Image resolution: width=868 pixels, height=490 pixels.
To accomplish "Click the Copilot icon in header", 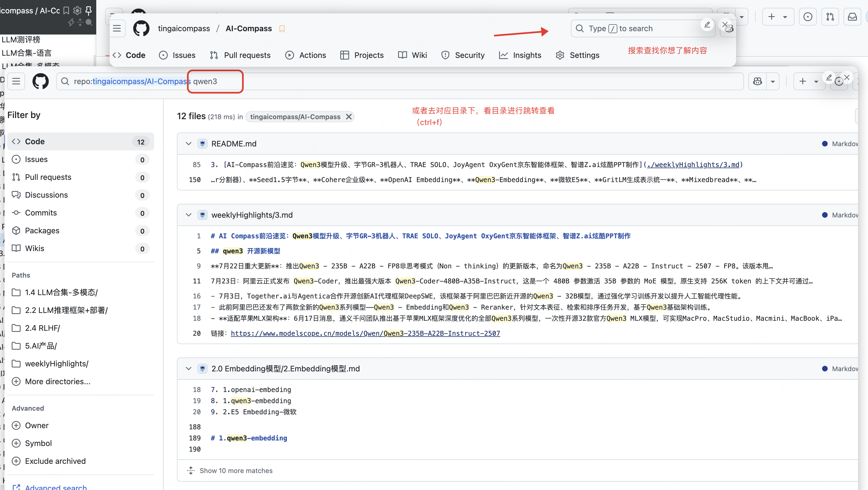I will [x=758, y=81].
